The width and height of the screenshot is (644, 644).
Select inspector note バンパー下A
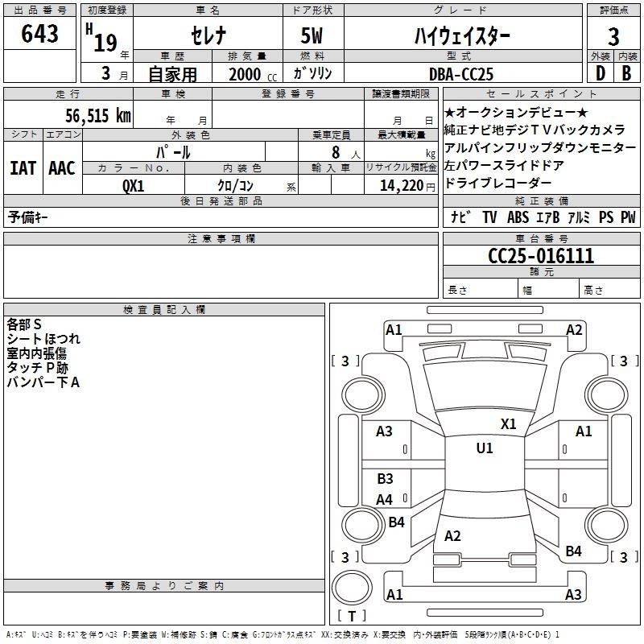point(43,382)
